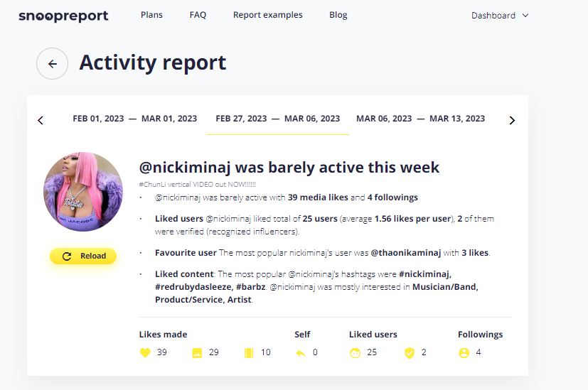The image size is (588, 390).
Task: Click the yellow Reload button
Action: tap(83, 256)
